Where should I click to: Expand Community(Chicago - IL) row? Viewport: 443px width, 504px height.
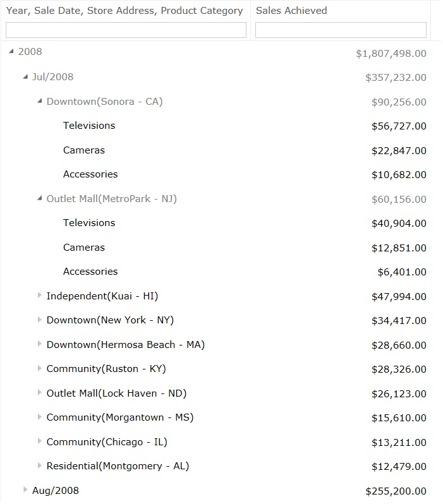coord(40,441)
